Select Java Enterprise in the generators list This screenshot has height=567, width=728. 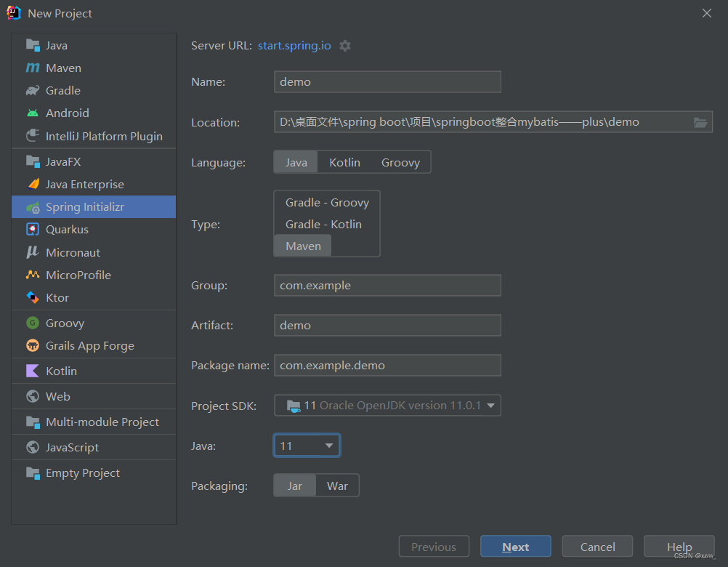tap(84, 185)
